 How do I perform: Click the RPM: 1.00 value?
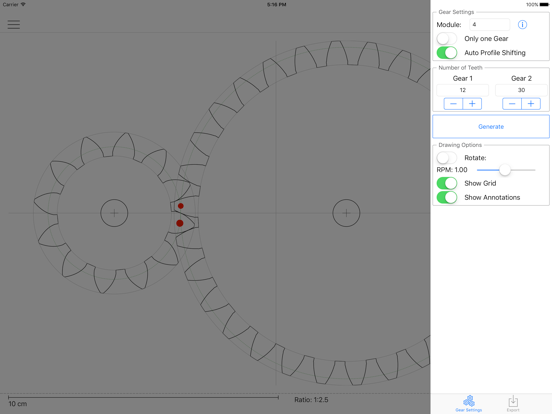[x=452, y=170]
